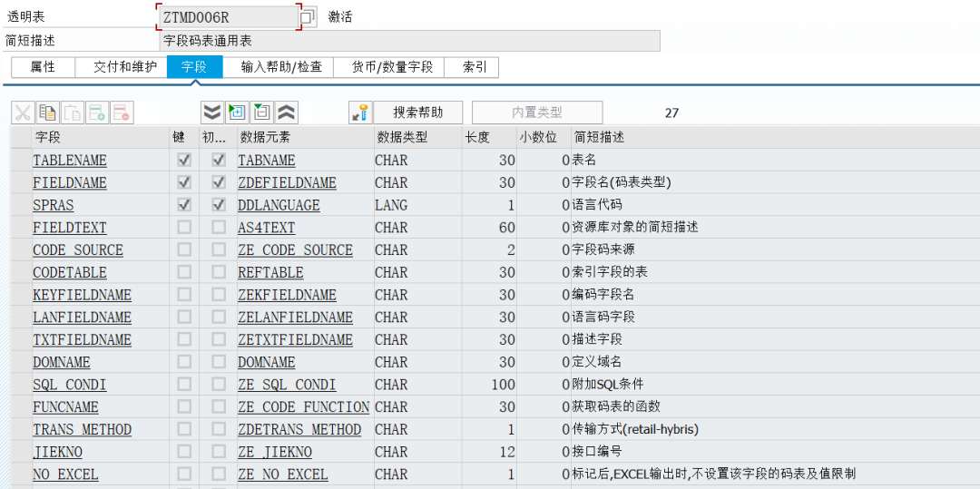Check the 键 checkbox for FIELDTEXT
The image size is (980, 489).
pyautogui.click(x=183, y=228)
